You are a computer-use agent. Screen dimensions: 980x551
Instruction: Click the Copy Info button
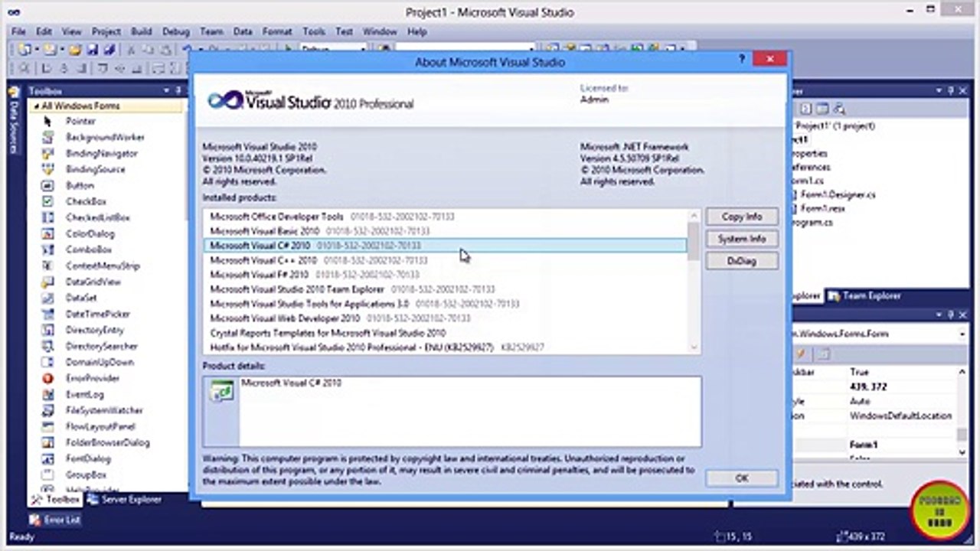(742, 217)
